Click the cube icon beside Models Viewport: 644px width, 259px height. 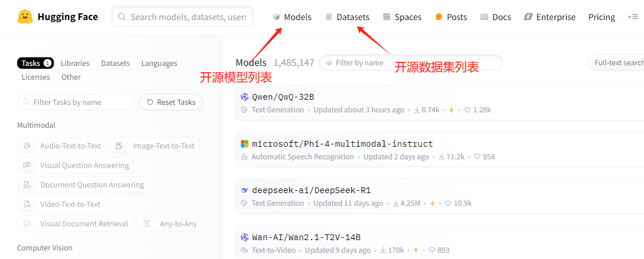click(276, 17)
